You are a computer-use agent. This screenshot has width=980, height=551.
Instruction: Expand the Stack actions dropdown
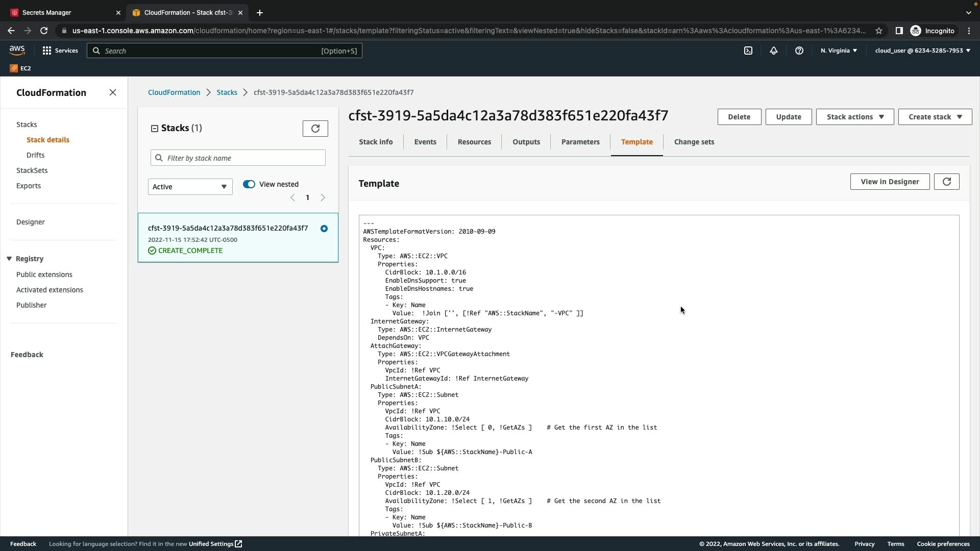[x=855, y=117]
